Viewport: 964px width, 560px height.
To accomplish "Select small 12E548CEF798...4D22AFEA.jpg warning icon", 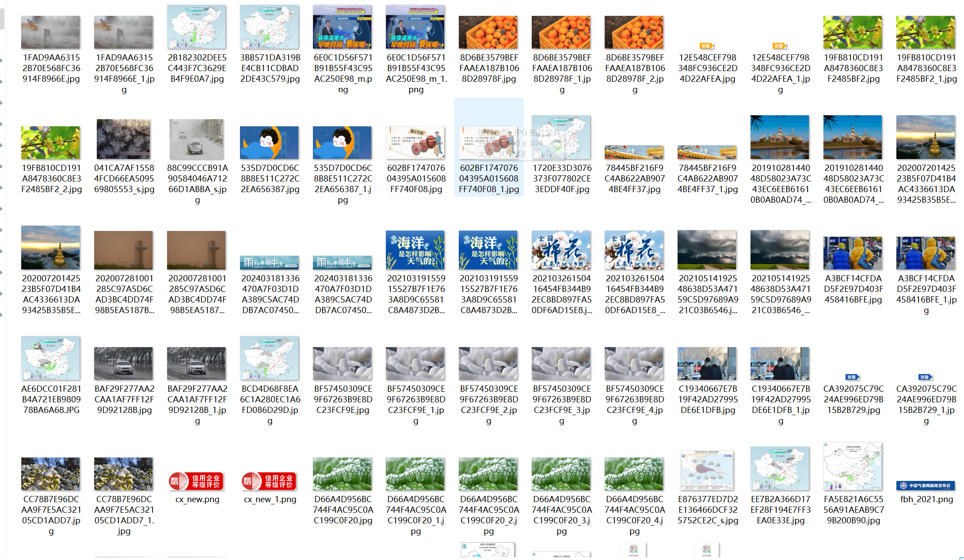I will (x=707, y=46).
